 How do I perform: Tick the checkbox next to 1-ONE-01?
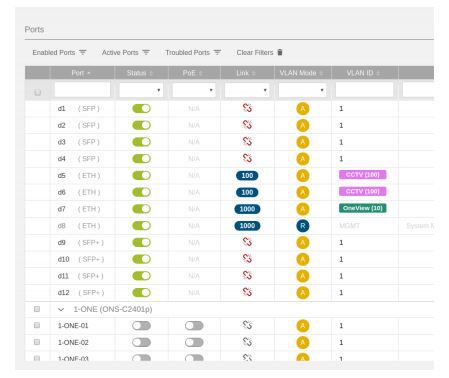click(x=37, y=325)
